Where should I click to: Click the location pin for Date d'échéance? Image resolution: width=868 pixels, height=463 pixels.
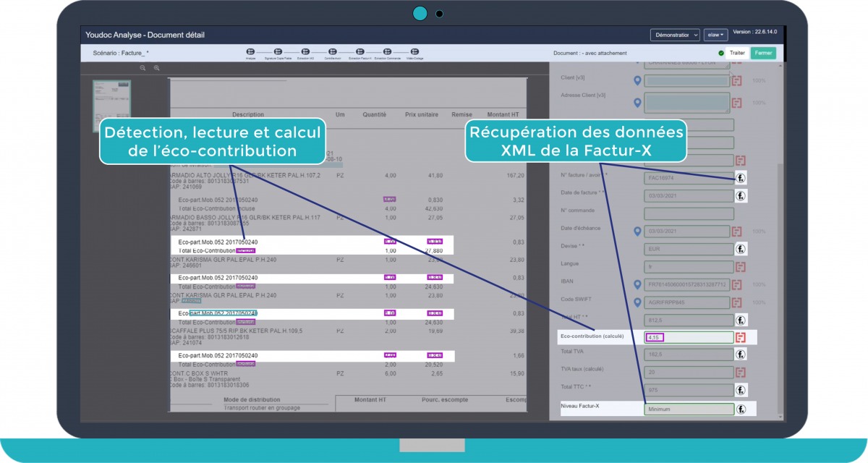(x=637, y=231)
